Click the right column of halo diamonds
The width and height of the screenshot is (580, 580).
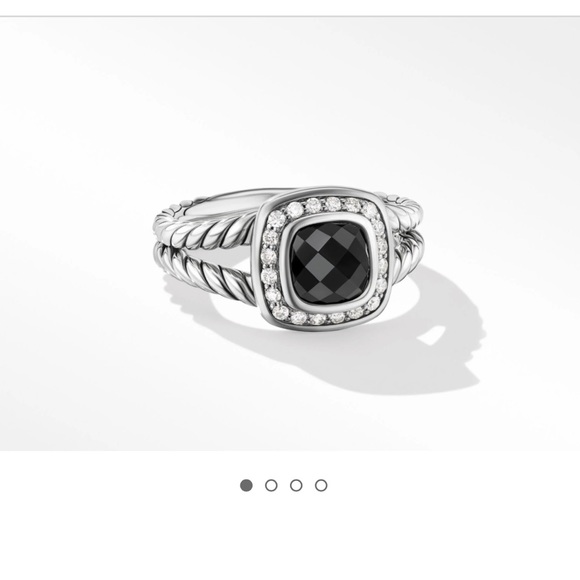coord(381,259)
